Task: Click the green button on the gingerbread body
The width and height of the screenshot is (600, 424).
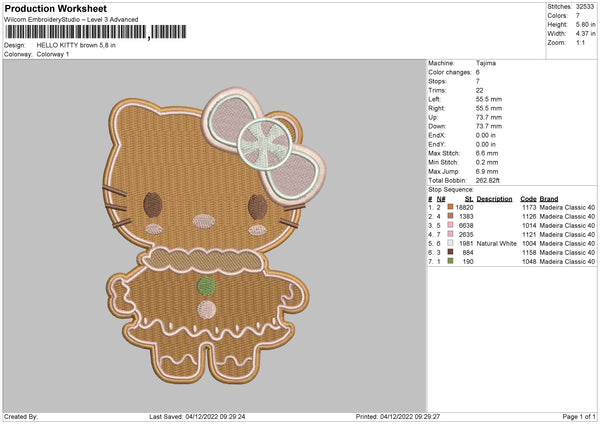Action: click(205, 285)
